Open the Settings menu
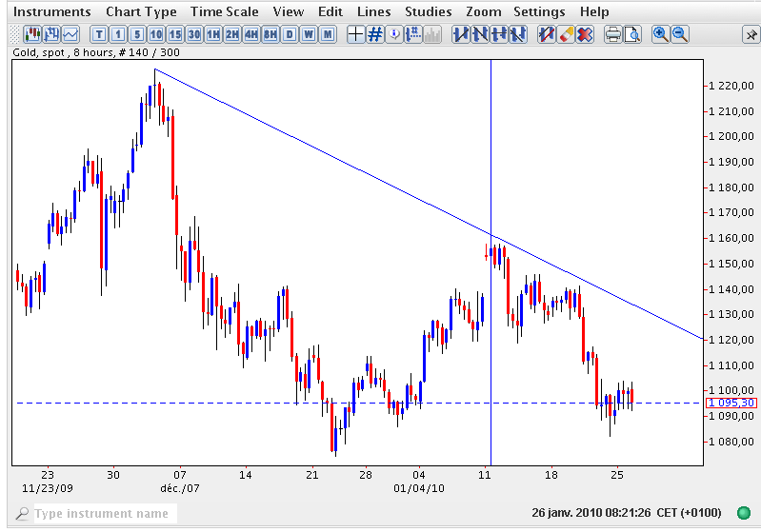This screenshot has width=761, height=532. coord(539,11)
